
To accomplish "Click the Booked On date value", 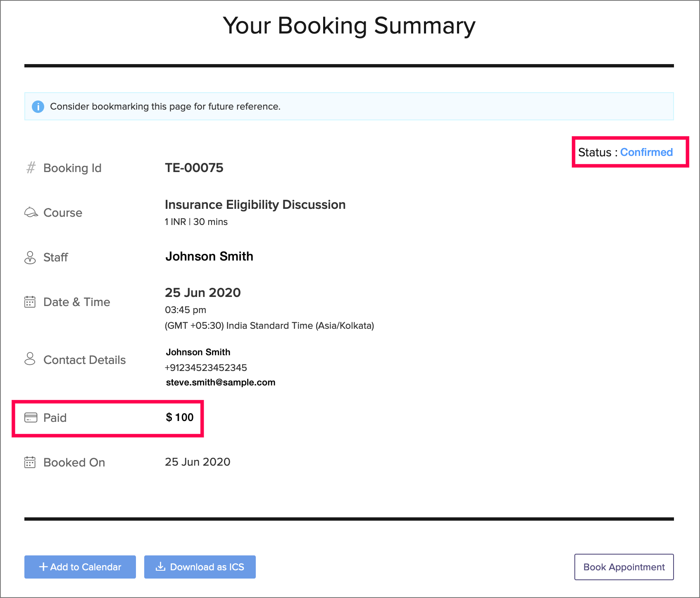I will pyautogui.click(x=198, y=462).
